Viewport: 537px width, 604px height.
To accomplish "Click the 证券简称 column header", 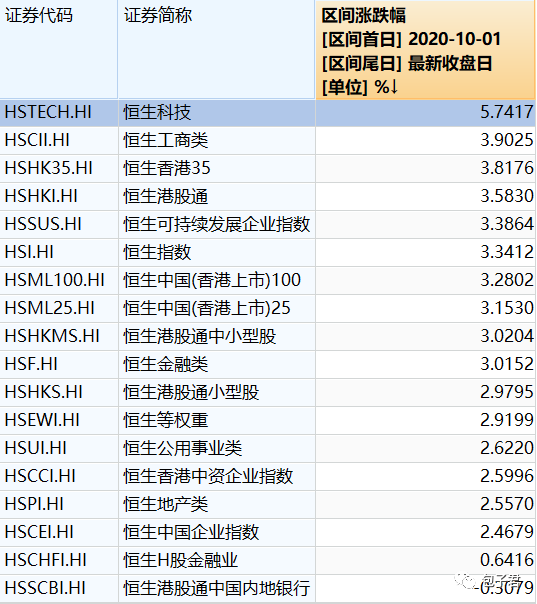I will pyautogui.click(x=216, y=49).
